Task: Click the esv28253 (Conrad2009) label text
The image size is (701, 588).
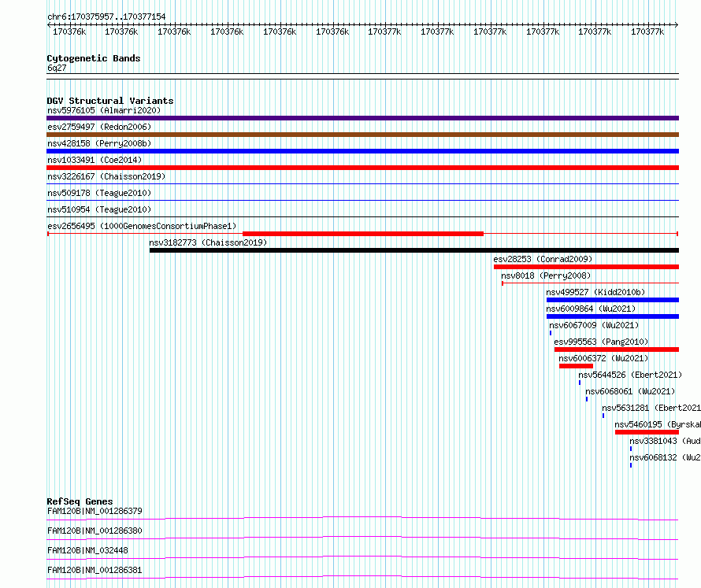Action: (543, 259)
